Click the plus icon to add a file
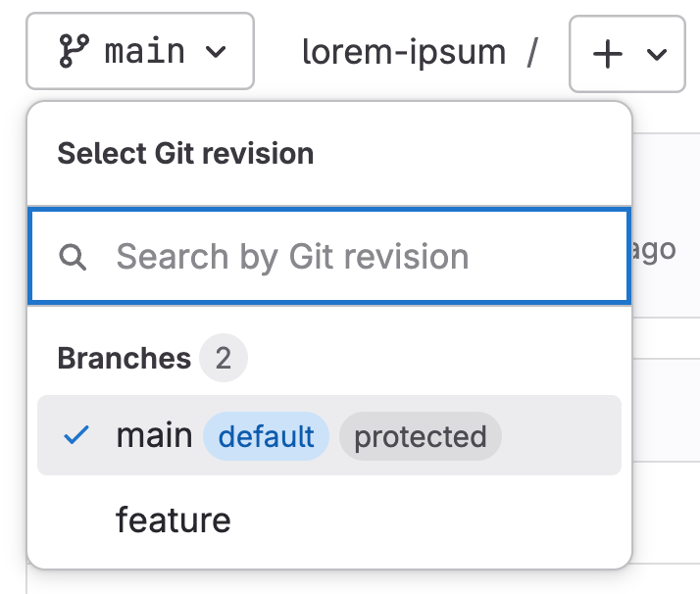Image resolution: width=700 pixels, height=594 pixels. tap(608, 54)
